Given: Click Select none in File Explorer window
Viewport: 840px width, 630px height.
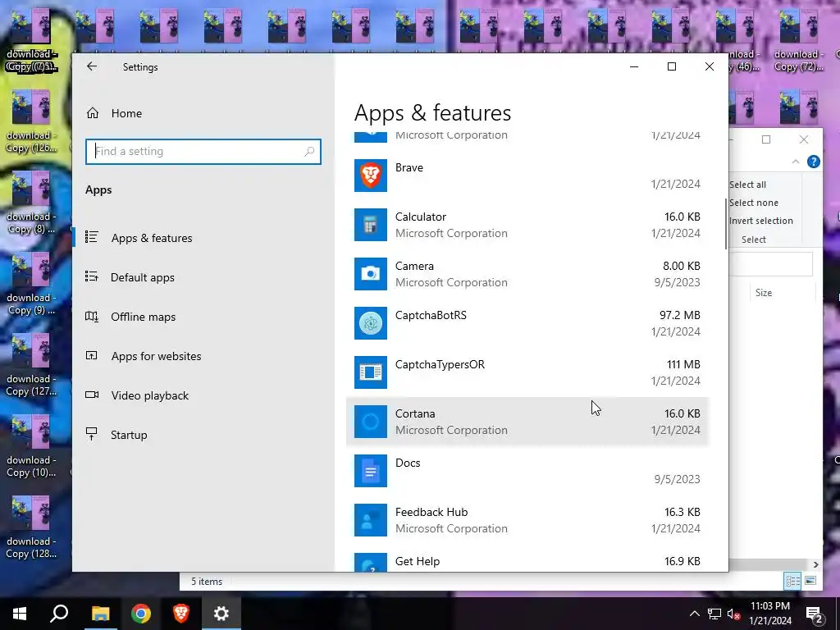Looking at the screenshot, I should point(754,203).
